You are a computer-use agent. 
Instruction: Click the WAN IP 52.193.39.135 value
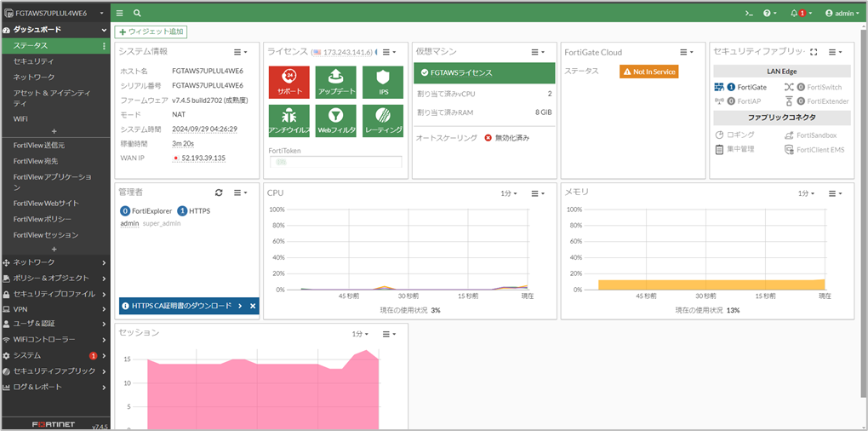(203, 158)
